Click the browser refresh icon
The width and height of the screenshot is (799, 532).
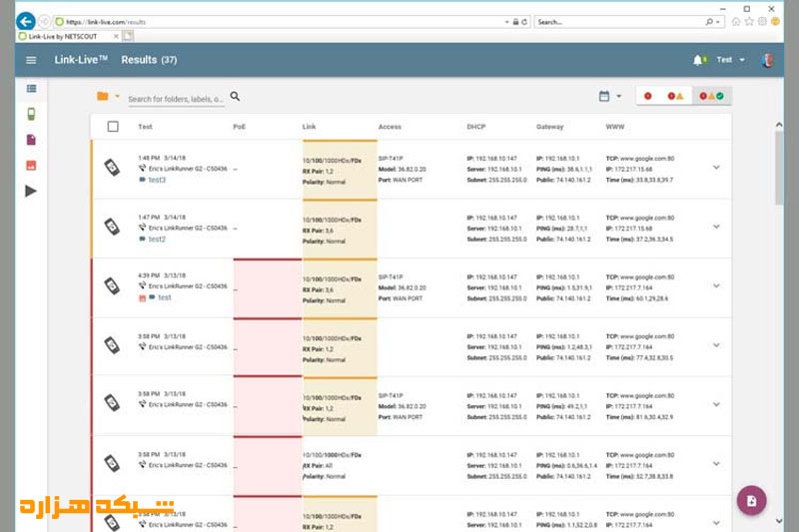click(x=524, y=22)
